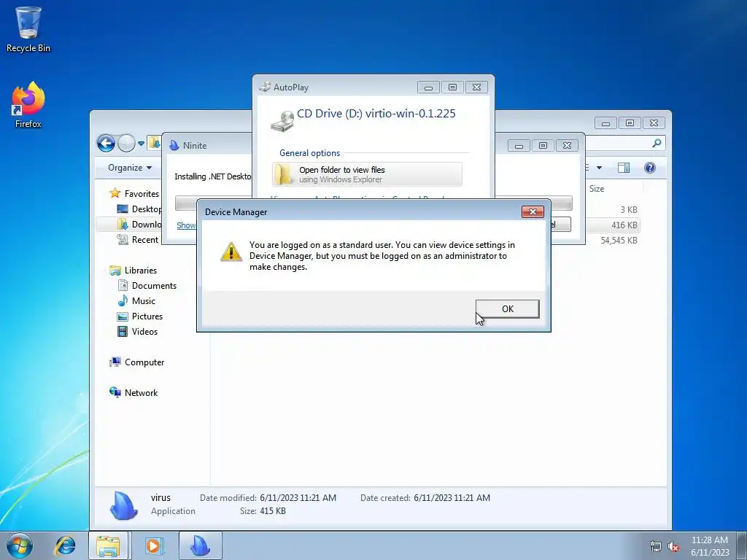The image size is (747, 560).
Task: Launch the Firefox desktop shortcut
Action: pyautogui.click(x=28, y=105)
